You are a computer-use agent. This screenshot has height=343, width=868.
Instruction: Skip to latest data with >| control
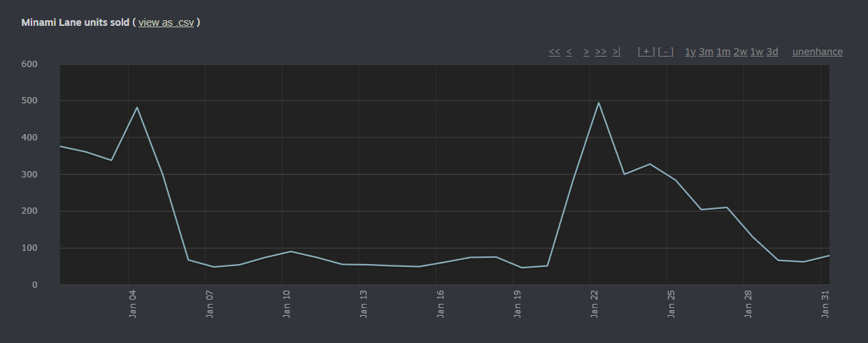pos(616,52)
